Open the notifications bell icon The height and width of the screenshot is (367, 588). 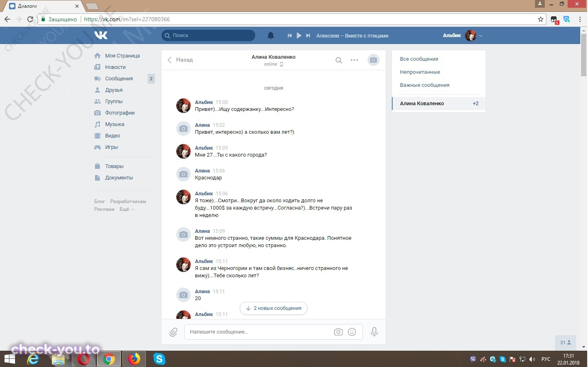tap(271, 35)
